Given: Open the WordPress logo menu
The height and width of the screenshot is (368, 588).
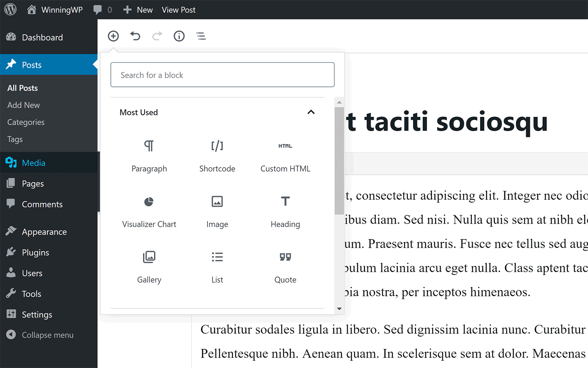Looking at the screenshot, I should pyautogui.click(x=10, y=10).
